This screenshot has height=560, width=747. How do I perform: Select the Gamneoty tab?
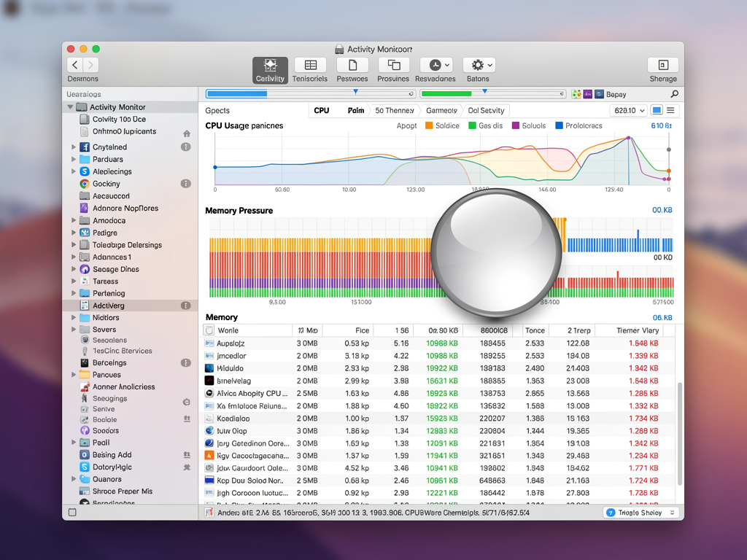pos(441,111)
